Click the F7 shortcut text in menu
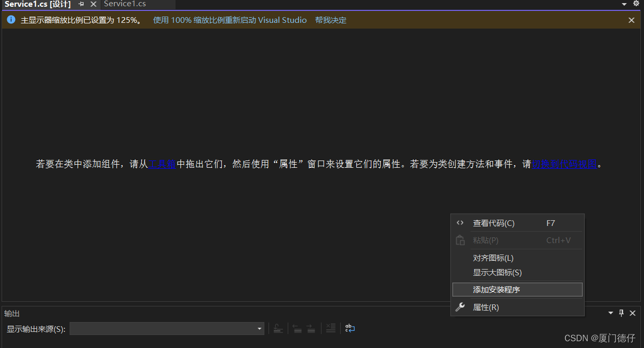Viewport: 644px width, 348px height. pyautogui.click(x=551, y=223)
